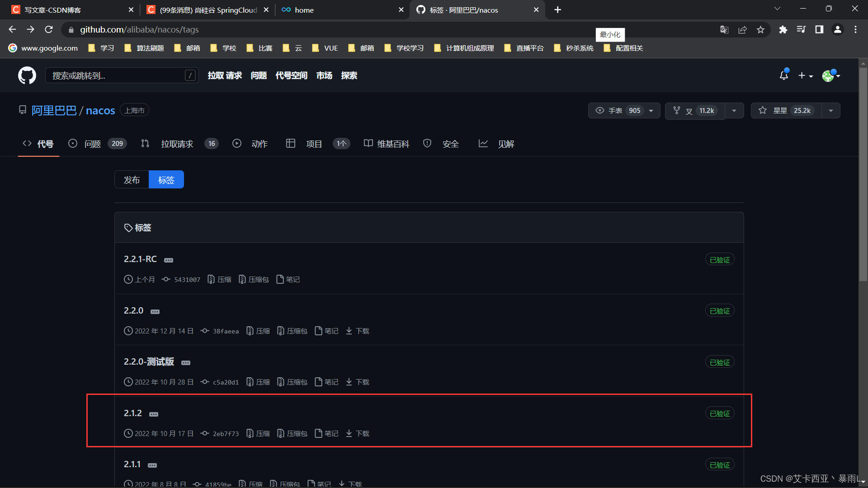Select the 发布 releases toggle
Viewport: 868px width, 488px height.
click(132, 180)
